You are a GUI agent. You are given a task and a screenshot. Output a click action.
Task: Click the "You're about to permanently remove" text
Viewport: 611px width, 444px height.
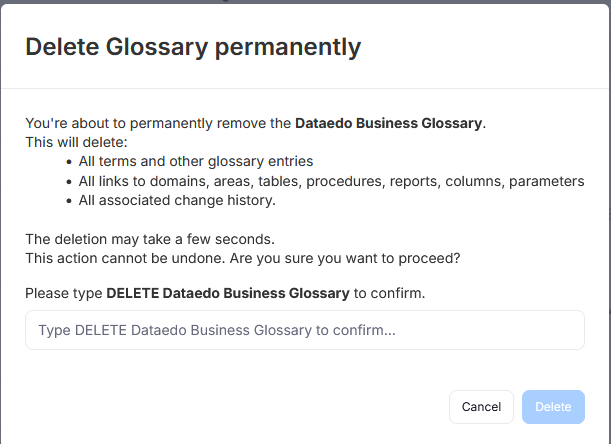point(158,124)
